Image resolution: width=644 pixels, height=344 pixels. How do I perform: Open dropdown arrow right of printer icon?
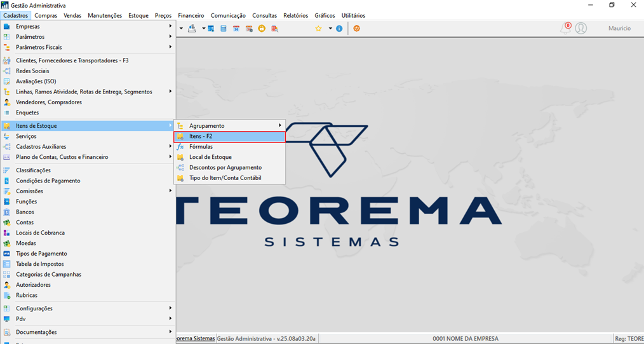pos(203,29)
